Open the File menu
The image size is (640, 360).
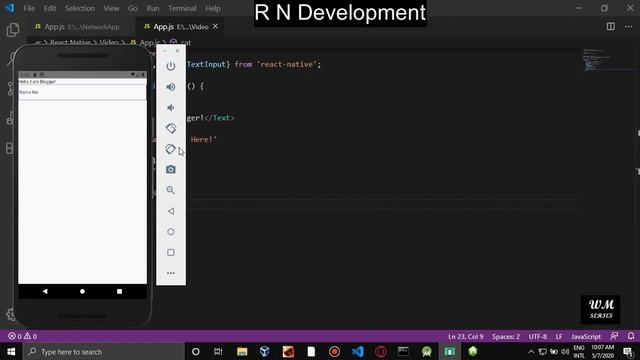29,8
